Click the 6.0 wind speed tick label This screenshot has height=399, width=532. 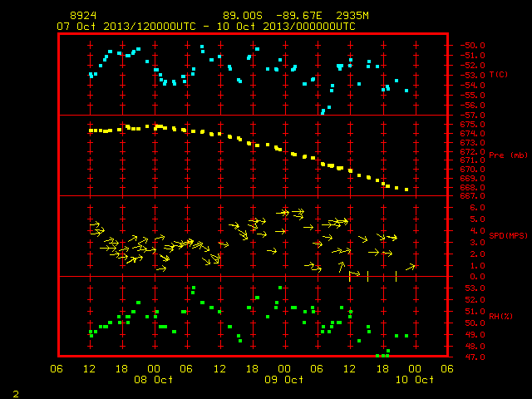coord(477,208)
